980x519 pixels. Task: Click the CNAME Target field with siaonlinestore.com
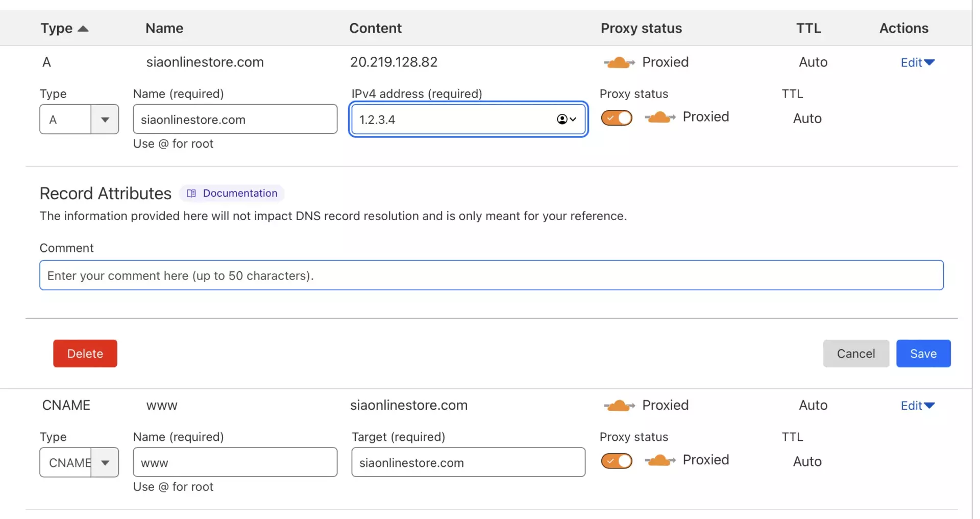468,463
